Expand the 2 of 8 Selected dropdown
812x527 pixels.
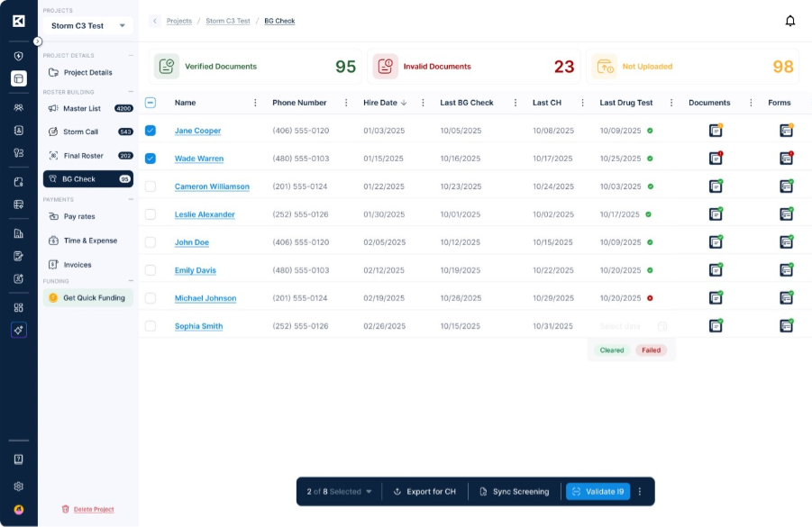pyautogui.click(x=368, y=492)
